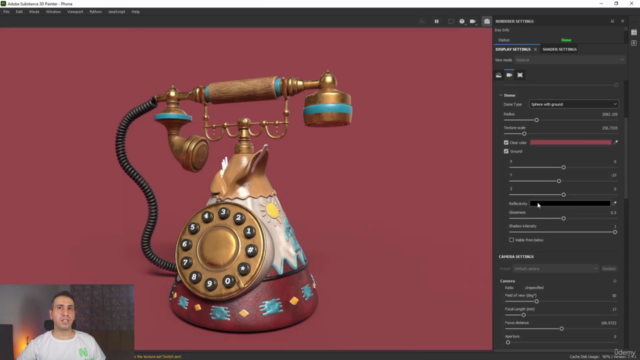Open the camera options toolbar icon

pos(473,21)
